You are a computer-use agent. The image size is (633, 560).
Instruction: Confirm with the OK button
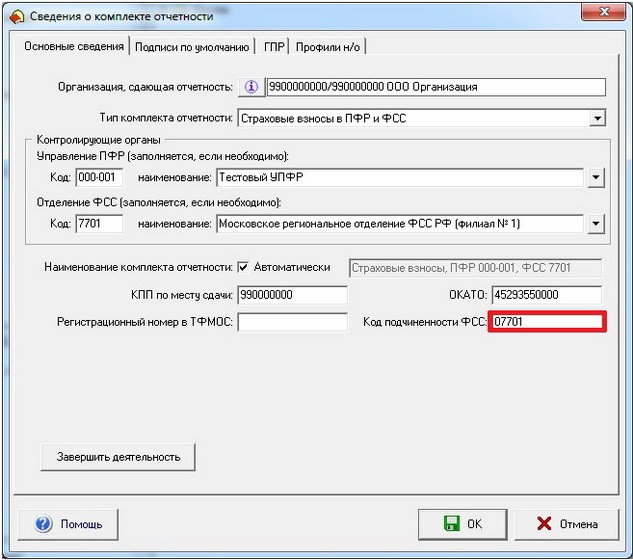(x=463, y=524)
